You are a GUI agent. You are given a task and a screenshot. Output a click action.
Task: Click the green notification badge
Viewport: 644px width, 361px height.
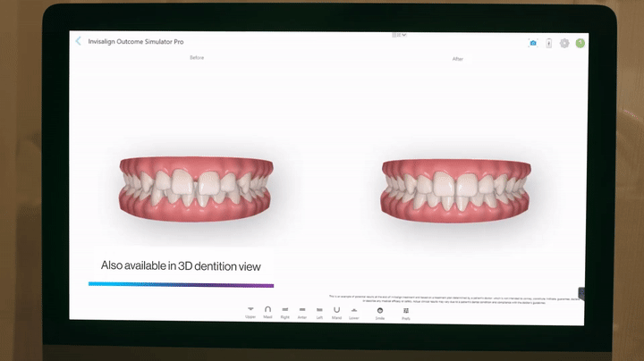click(580, 43)
